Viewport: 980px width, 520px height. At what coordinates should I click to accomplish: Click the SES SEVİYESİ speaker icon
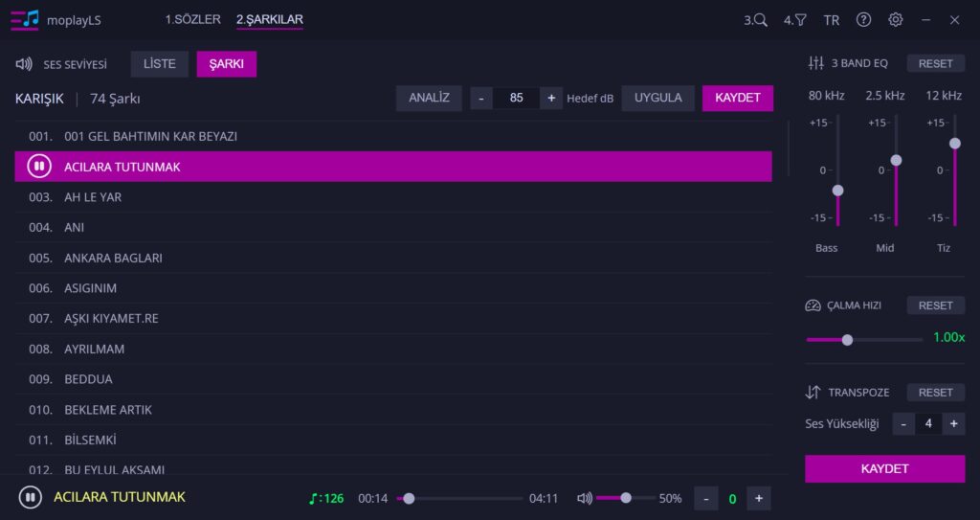24,64
